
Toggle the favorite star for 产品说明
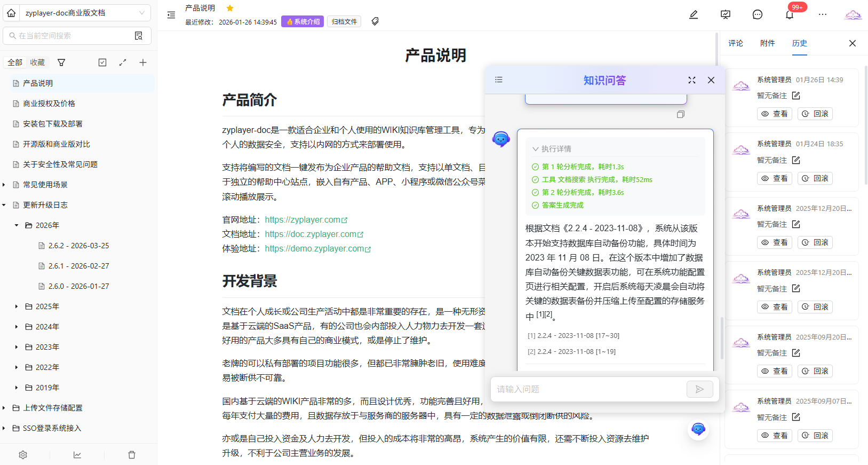(230, 8)
